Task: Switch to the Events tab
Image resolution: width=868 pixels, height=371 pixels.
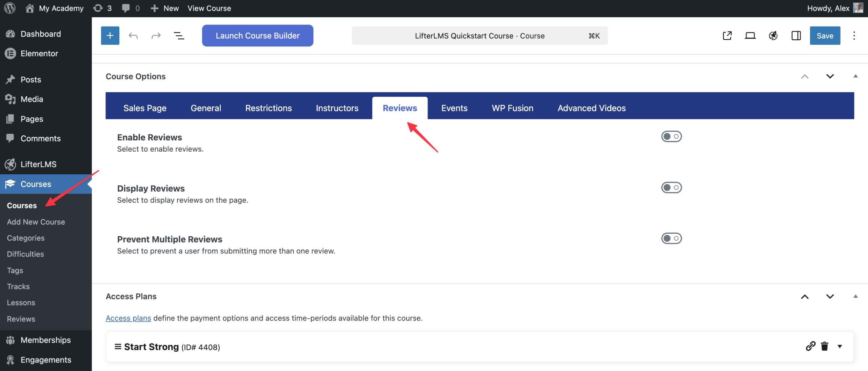Action: pyautogui.click(x=454, y=108)
